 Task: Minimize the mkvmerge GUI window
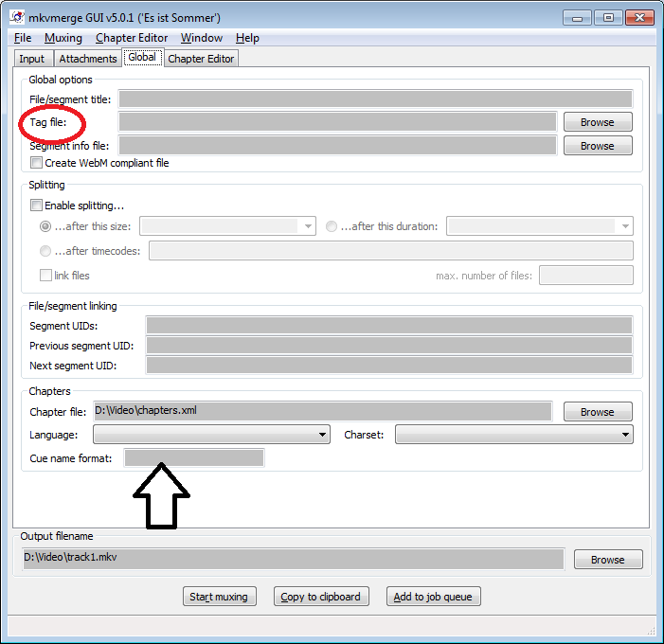(x=577, y=18)
